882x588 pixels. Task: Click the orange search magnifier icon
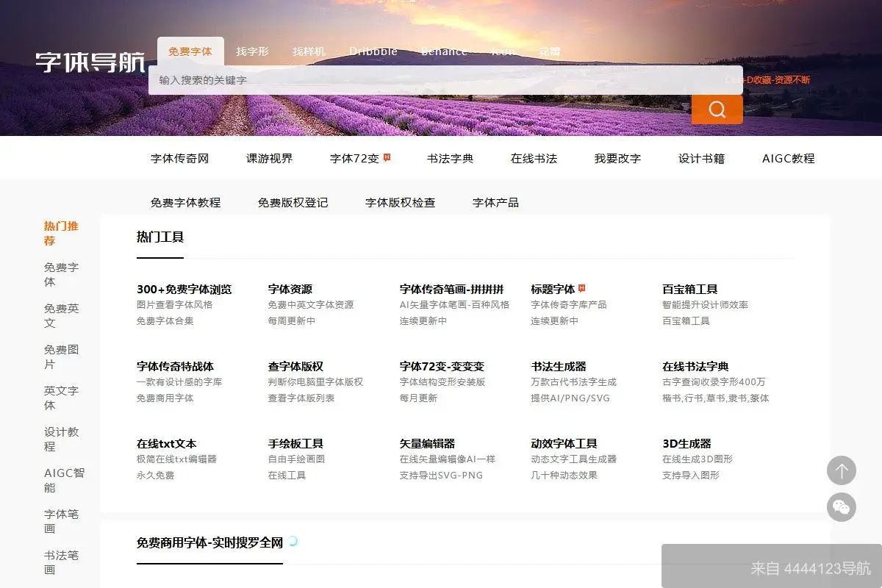click(x=717, y=109)
